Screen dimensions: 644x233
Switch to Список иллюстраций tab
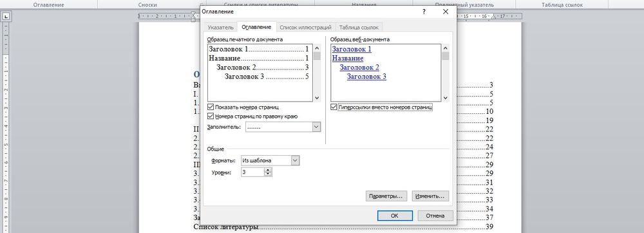[x=305, y=28]
